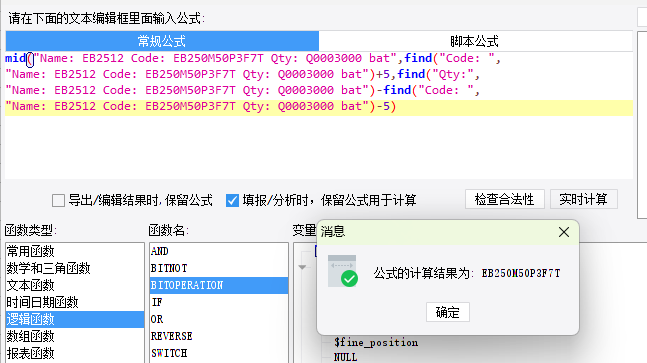
Task: Uncheck 填报/分析时保留公式用于计算 checkbox
Action: pos(232,201)
